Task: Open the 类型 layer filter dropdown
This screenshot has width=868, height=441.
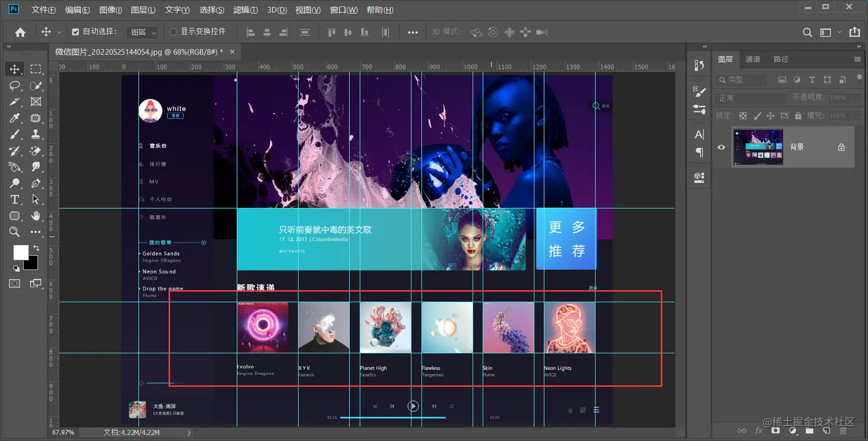Action: tap(742, 80)
